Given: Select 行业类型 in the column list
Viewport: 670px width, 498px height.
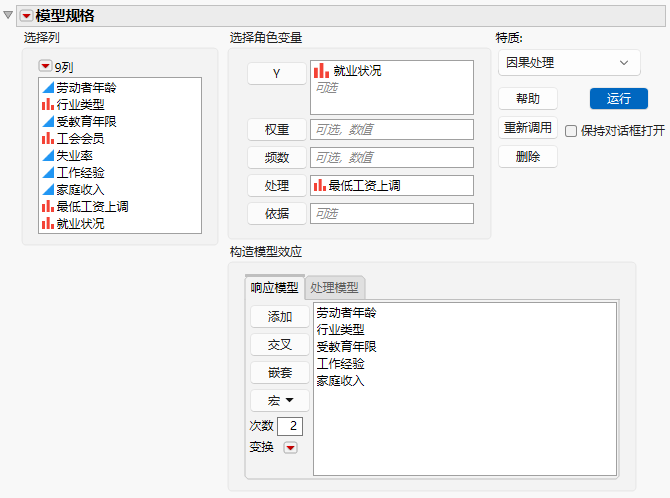Looking at the screenshot, I should pos(80,104).
